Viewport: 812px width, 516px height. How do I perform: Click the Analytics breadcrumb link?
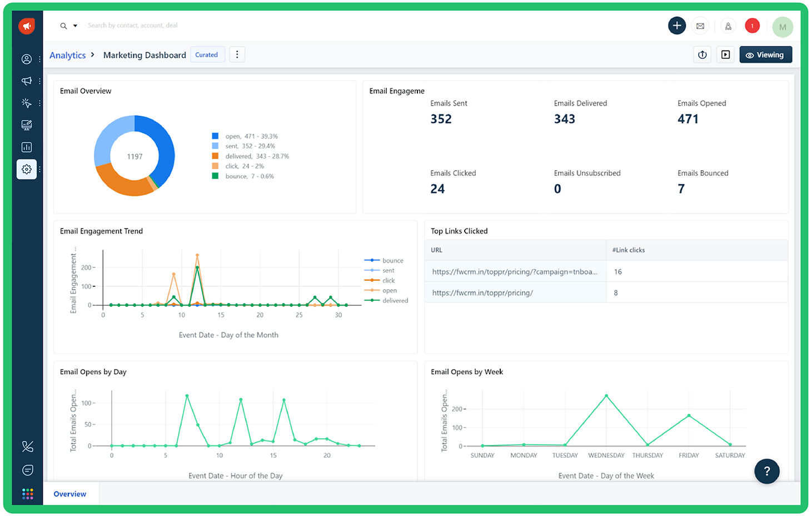pos(67,55)
